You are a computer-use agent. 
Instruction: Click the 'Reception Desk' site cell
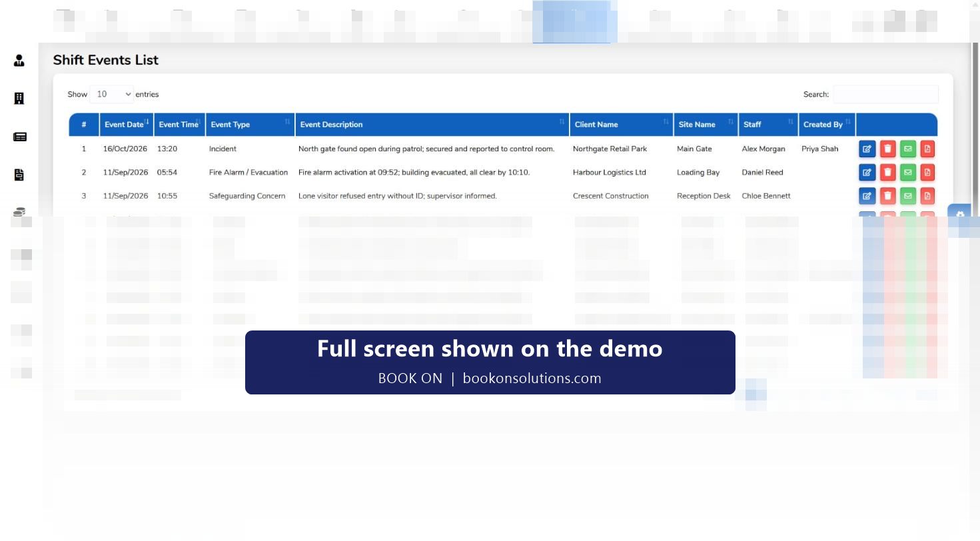[x=704, y=196]
